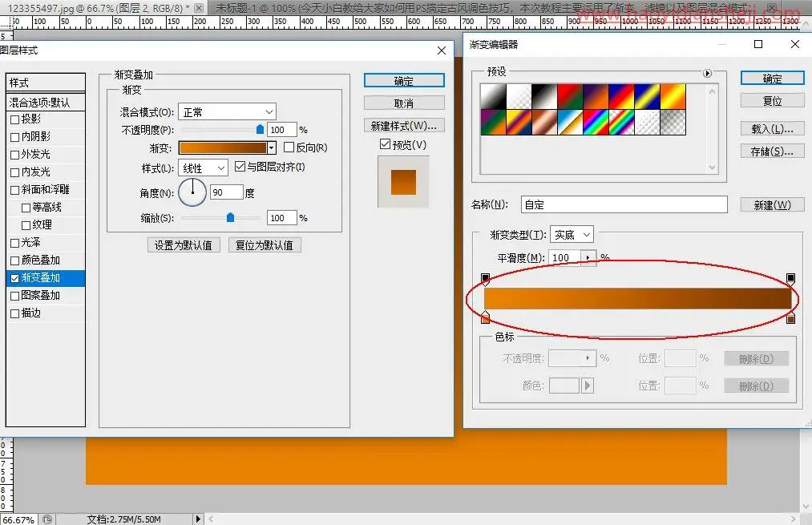
Task: Pick the blue-yellow-blue gradient preset
Action: (x=647, y=97)
